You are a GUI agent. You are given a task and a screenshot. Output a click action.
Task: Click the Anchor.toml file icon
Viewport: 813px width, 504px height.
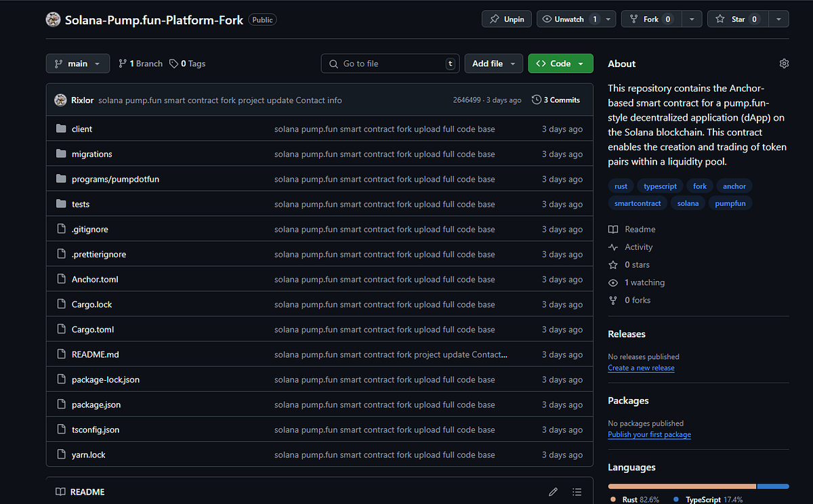click(62, 279)
